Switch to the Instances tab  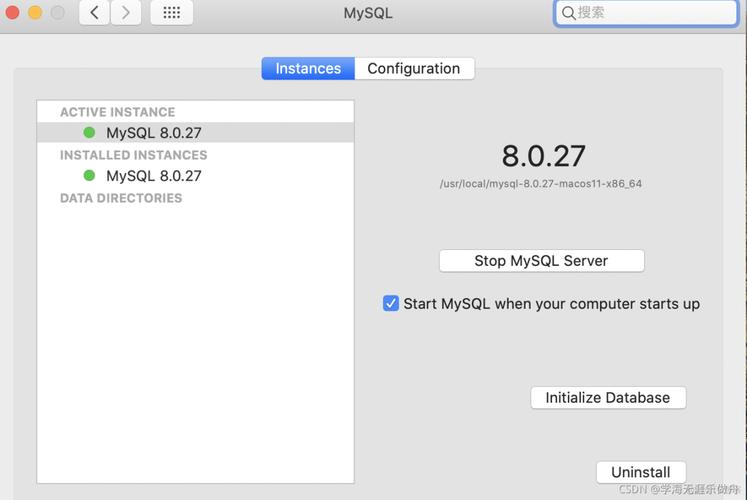point(308,69)
